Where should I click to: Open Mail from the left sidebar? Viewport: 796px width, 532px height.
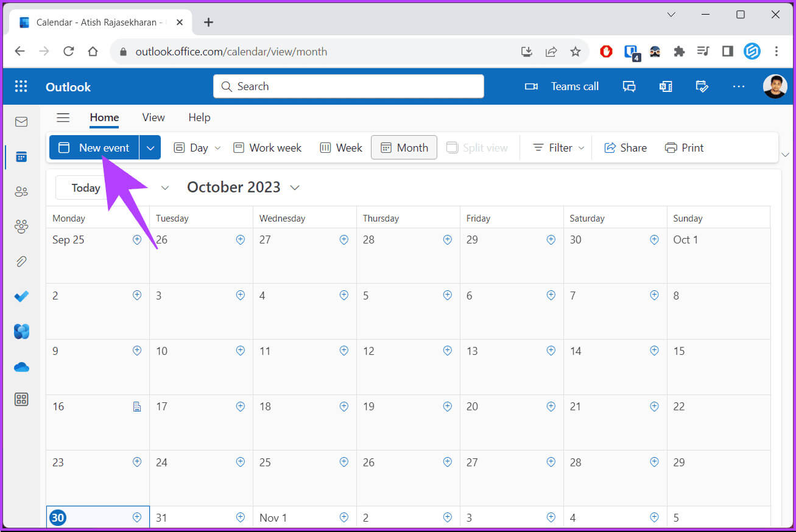tap(21, 122)
